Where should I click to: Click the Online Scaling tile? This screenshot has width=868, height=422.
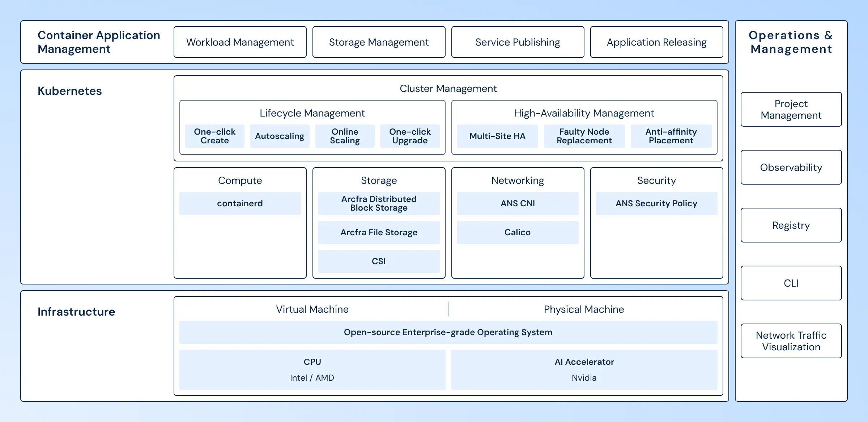(345, 136)
